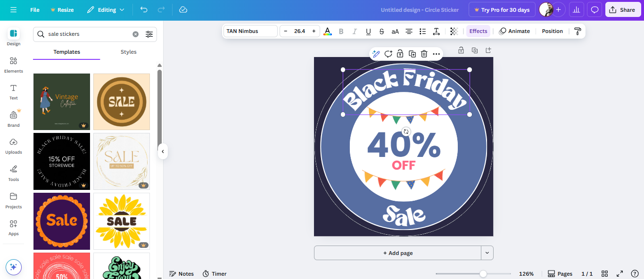Open the Tools side panel
This screenshot has width=644, height=279.
(14, 173)
